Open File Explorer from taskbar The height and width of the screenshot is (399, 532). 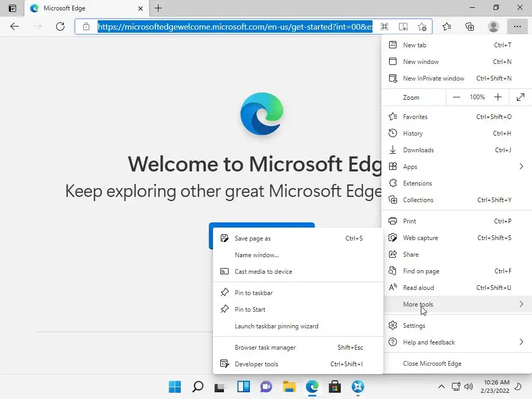[x=289, y=387]
